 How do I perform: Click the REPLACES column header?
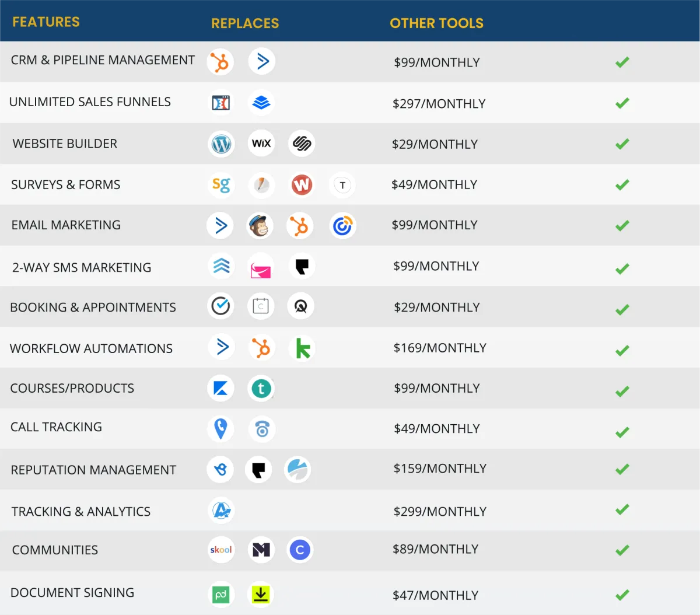click(245, 23)
